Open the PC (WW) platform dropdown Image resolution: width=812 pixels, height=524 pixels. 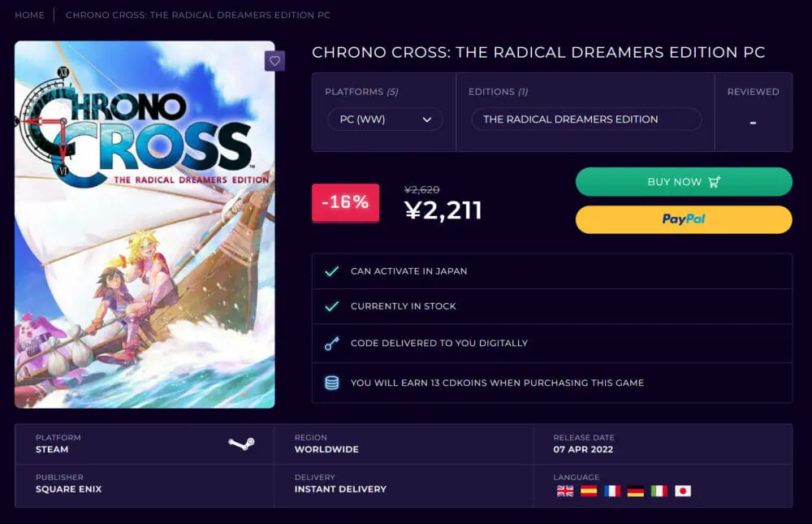(x=385, y=119)
